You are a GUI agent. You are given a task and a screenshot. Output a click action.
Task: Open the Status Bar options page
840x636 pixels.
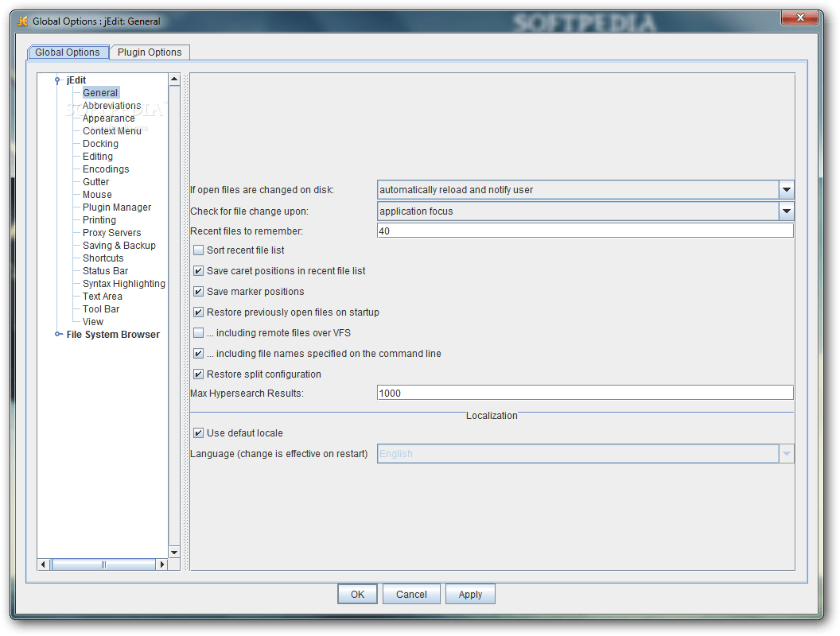(106, 271)
